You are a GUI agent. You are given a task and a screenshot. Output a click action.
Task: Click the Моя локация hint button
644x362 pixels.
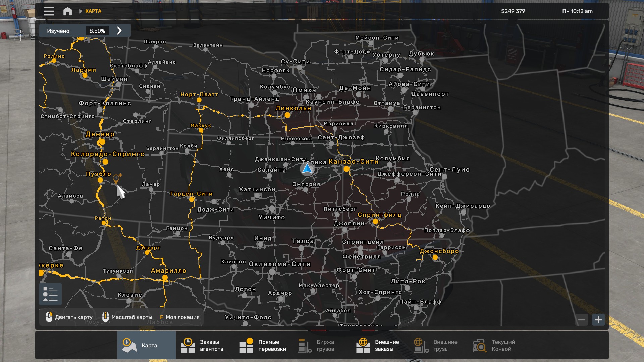(179, 317)
